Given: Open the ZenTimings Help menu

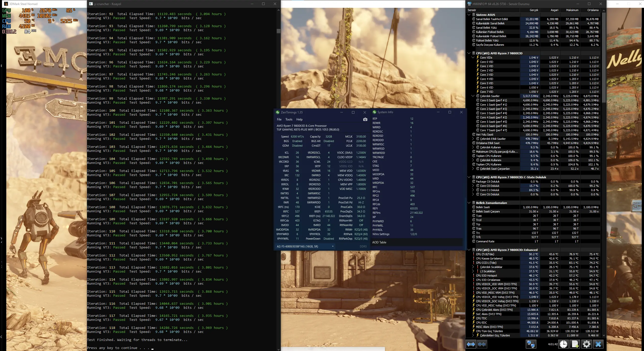Looking at the screenshot, I should pyautogui.click(x=299, y=119).
